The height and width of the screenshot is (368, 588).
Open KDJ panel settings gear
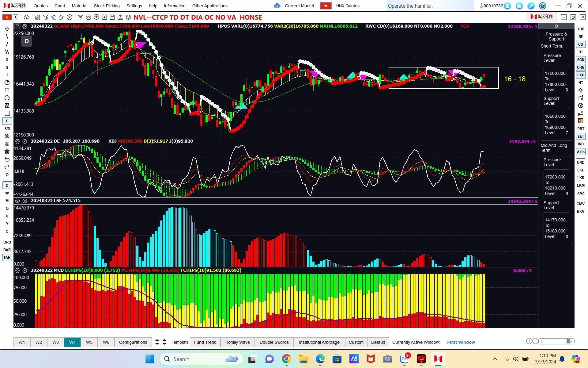click(x=17, y=141)
